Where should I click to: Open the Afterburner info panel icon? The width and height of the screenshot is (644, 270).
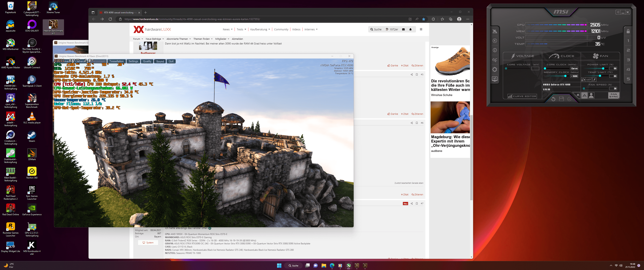(x=494, y=50)
